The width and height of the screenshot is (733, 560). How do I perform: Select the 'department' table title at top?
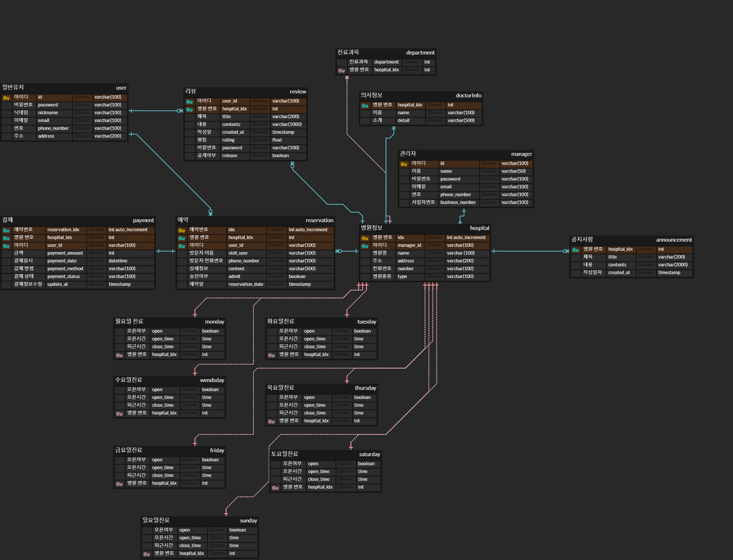(420, 53)
